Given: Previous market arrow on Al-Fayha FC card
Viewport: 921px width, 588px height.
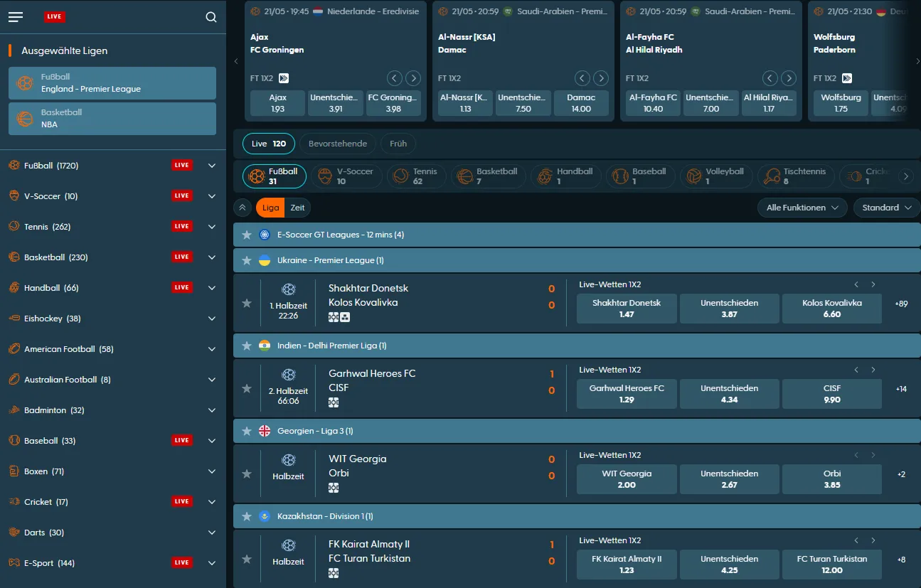Looking at the screenshot, I should (x=770, y=78).
